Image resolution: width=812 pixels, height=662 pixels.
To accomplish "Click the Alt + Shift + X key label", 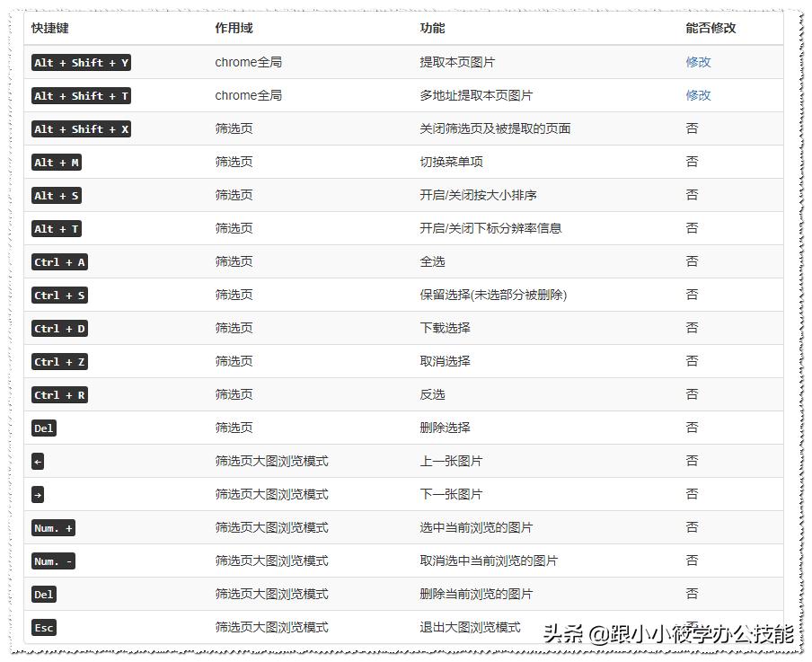I will pos(81,128).
